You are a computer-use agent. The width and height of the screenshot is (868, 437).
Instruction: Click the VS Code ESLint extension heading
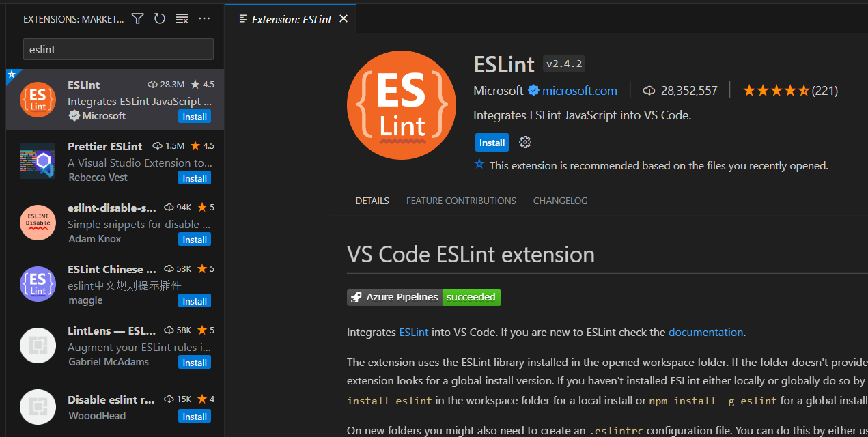471,255
